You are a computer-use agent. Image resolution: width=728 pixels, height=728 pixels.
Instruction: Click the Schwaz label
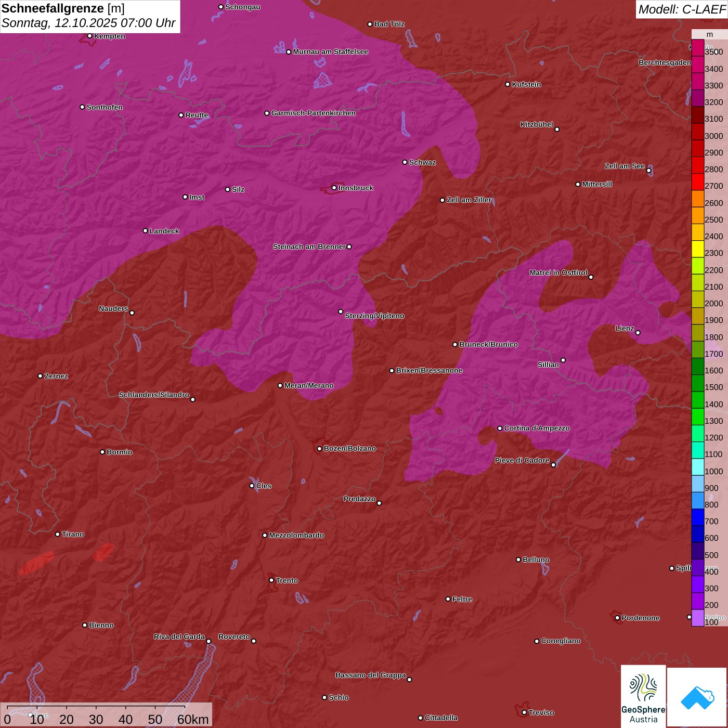pyautogui.click(x=422, y=163)
